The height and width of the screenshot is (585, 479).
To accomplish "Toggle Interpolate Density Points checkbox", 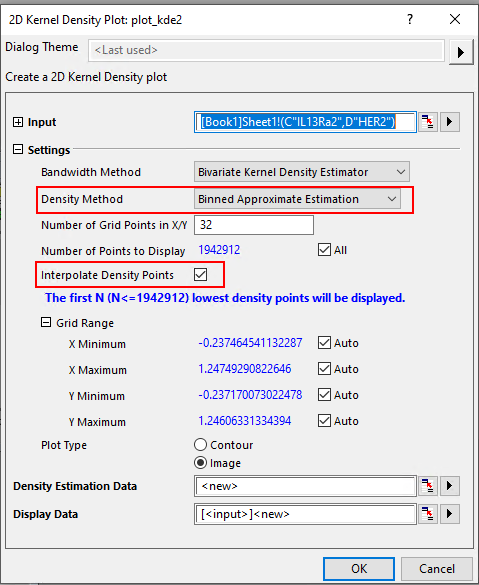I will [200, 275].
